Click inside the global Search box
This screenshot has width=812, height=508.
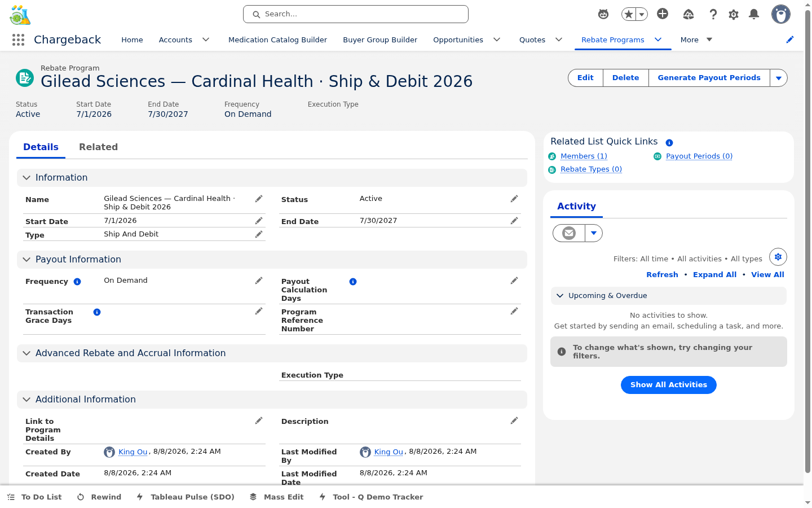click(x=356, y=14)
